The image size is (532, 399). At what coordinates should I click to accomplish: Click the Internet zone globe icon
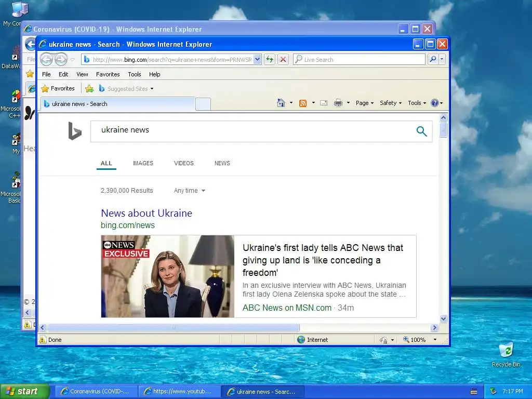(x=301, y=340)
